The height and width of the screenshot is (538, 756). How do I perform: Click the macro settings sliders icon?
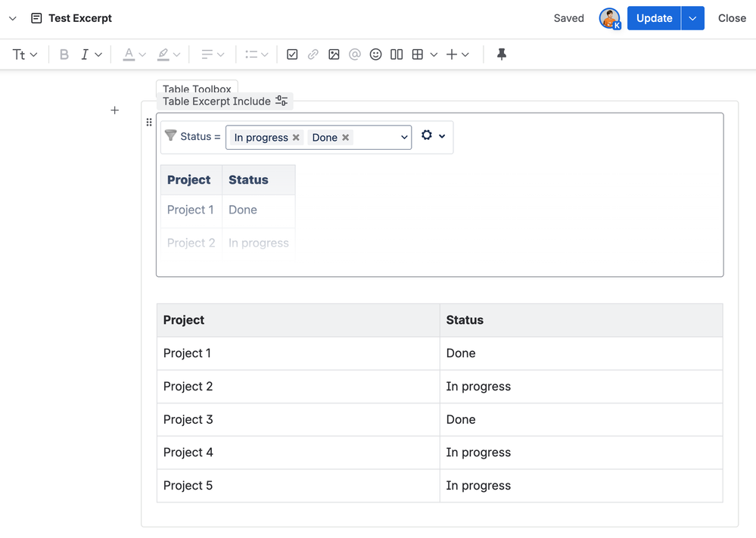click(282, 101)
